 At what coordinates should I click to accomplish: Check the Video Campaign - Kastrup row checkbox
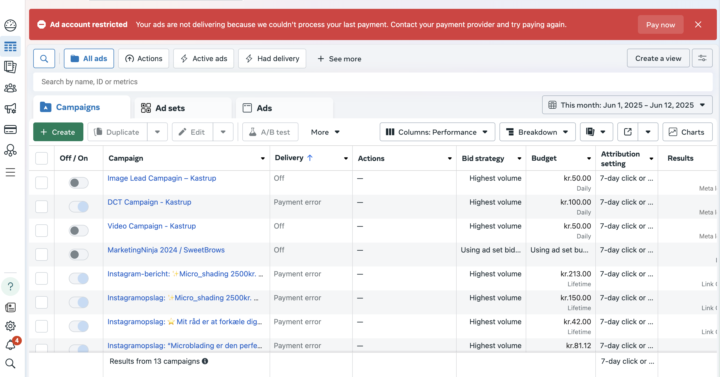(x=41, y=231)
